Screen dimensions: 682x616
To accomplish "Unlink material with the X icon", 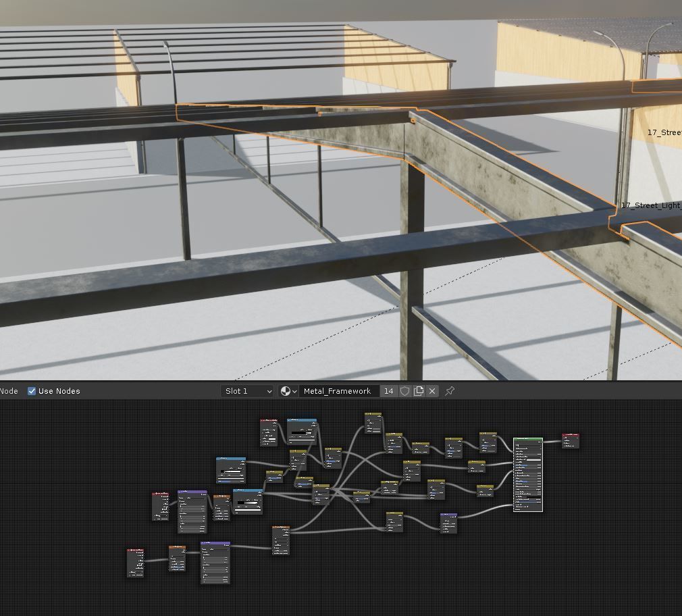I will [432, 391].
